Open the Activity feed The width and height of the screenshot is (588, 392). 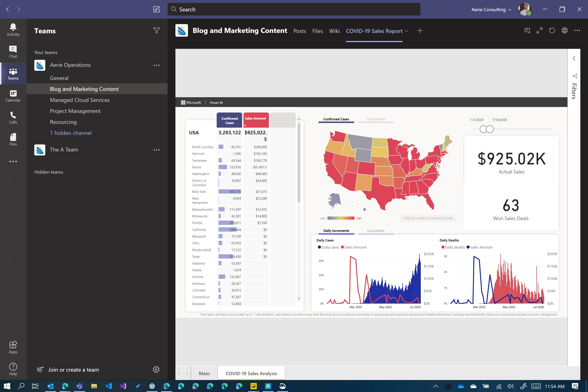(13, 30)
